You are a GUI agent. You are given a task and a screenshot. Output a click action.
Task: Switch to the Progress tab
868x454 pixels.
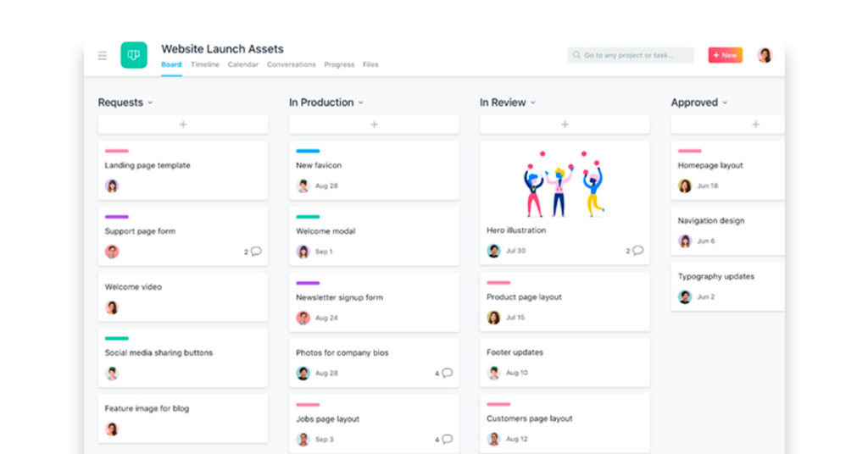(x=339, y=64)
